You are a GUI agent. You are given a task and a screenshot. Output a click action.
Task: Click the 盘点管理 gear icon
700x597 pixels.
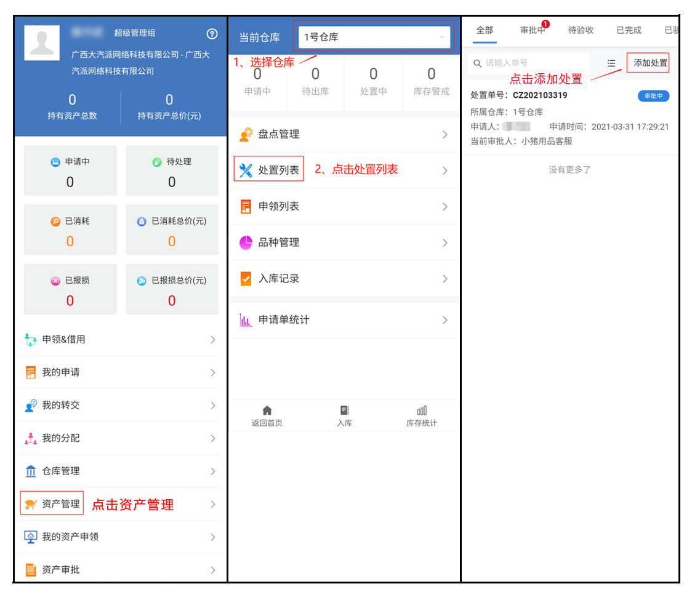click(x=246, y=134)
